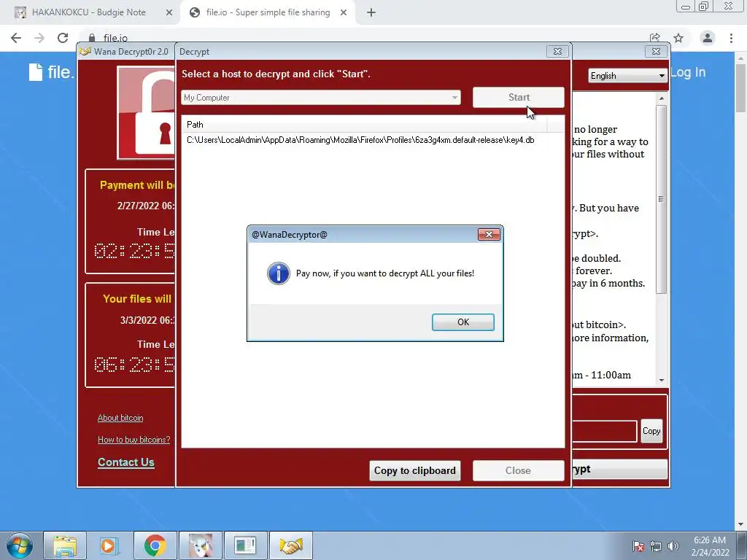The height and width of the screenshot is (560, 747).
Task: Click the Copy button beside bitcoin address
Action: 651,431
